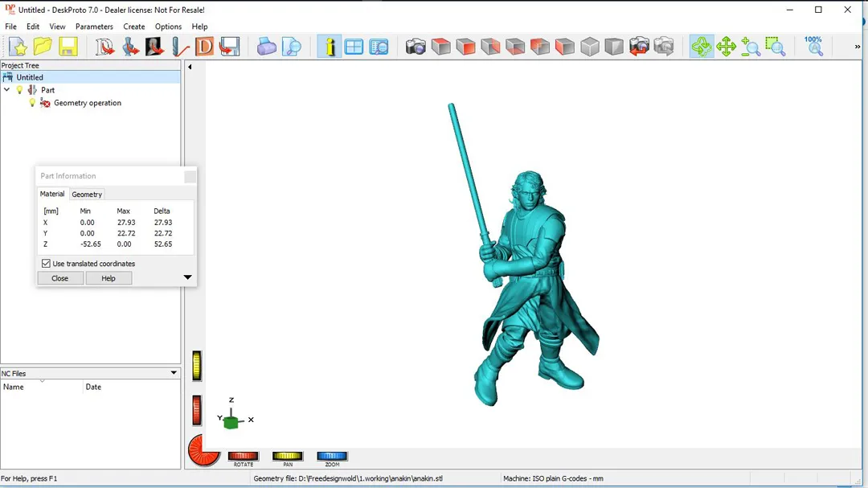This screenshot has height=488, width=868.
Task: Open NC Files dropdown arrow
Action: point(174,373)
